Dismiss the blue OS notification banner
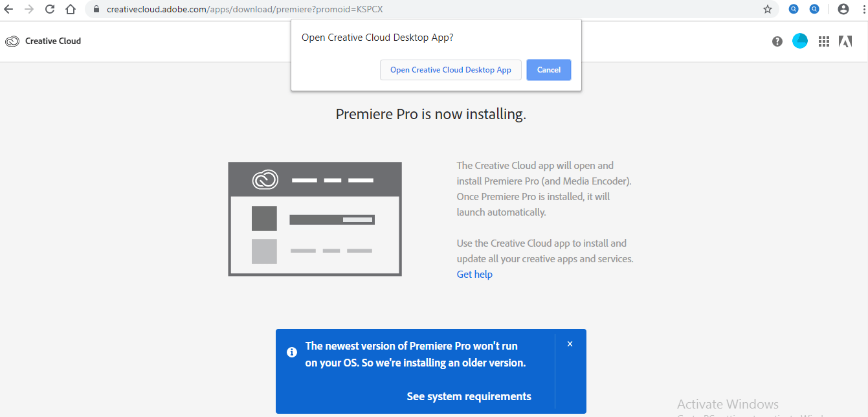Viewport: 868px width, 417px height. pos(570,344)
